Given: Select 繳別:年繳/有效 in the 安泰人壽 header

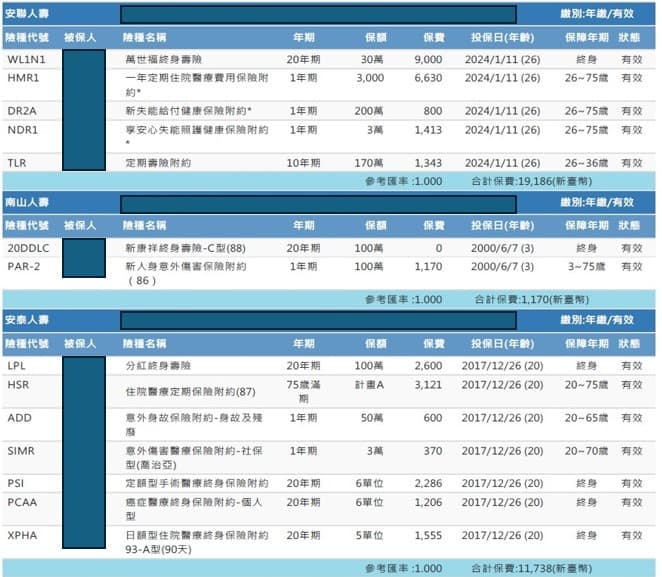Looking at the screenshot, I should [597, 320].
